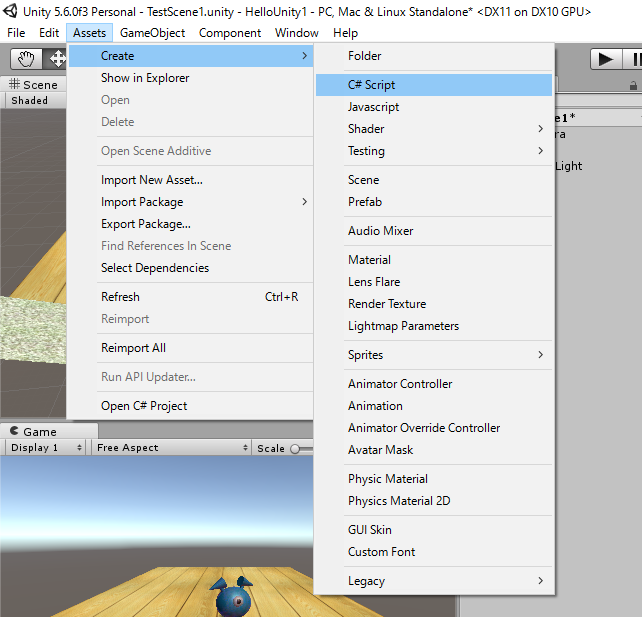642x617 pixels.
Task: Open the Window menu
Action: coord(296,33)
